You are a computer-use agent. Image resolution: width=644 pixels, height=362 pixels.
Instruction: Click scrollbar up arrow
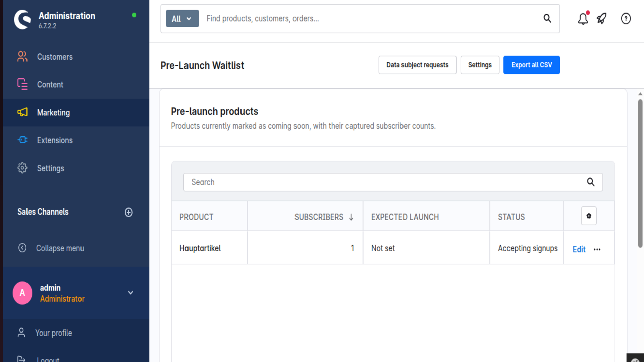pos(640,94)
